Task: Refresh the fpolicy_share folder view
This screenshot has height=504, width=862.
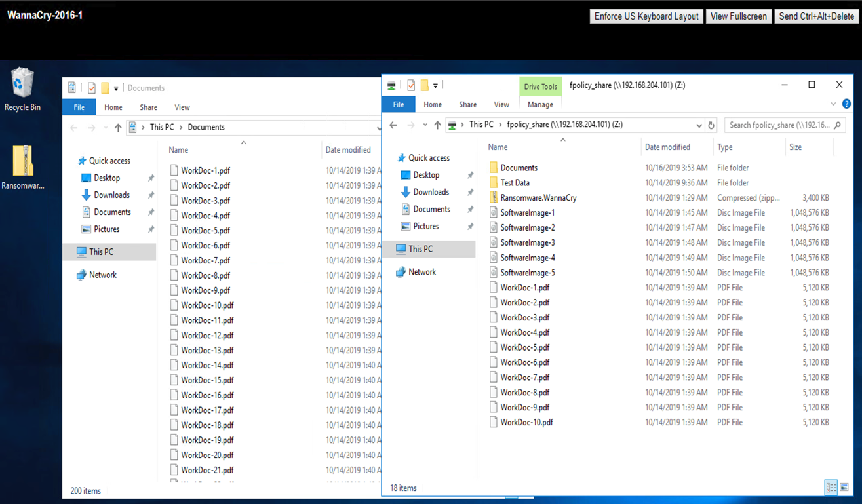Action: coord(711,125)
